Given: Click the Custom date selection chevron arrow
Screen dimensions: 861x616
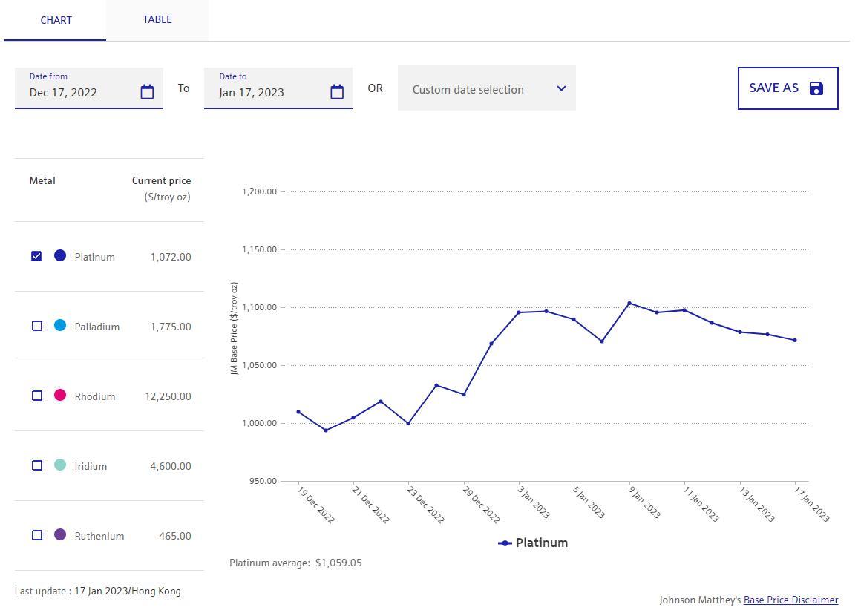Looking at the screenshot, I should tap(561, 88).
